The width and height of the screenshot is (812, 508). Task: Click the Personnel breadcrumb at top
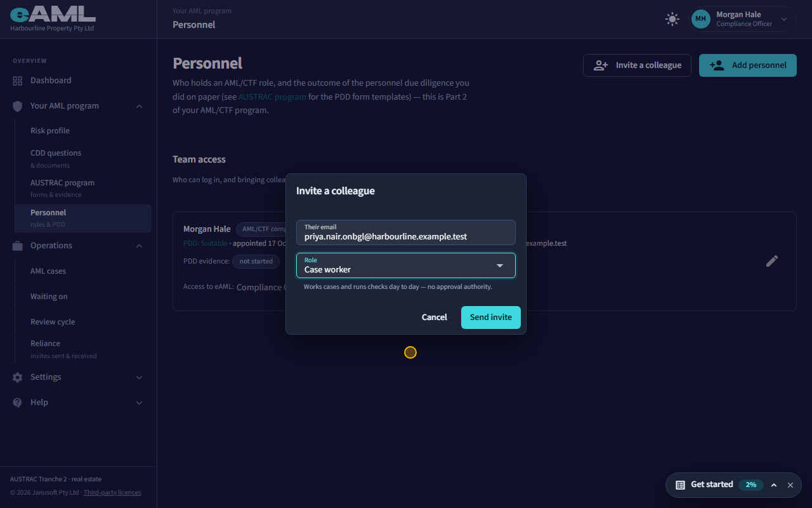point(194,25)
